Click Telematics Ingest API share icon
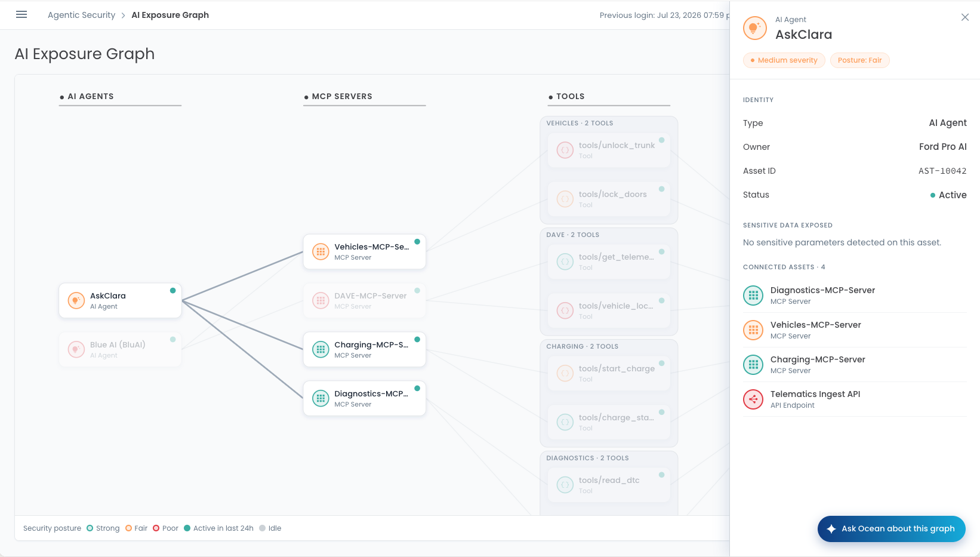The image size is (980, 557). 753,399
